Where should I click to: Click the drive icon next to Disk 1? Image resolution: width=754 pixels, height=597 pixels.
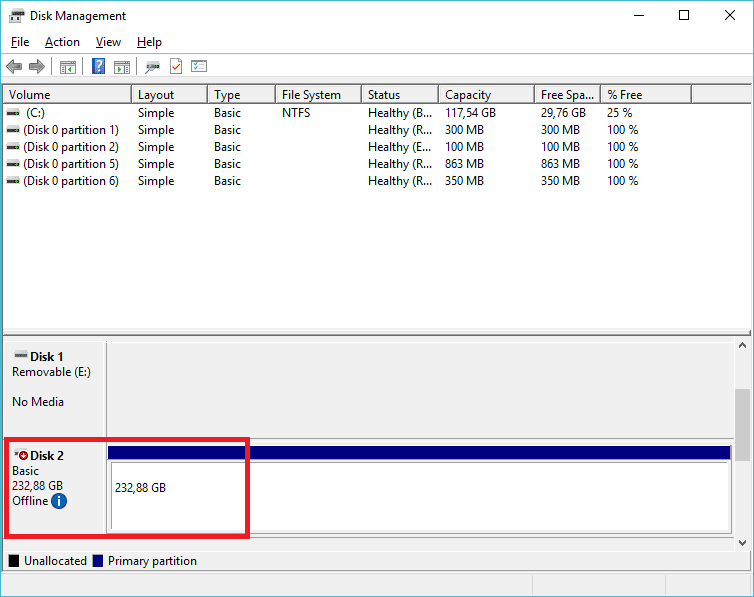[21, 355]
